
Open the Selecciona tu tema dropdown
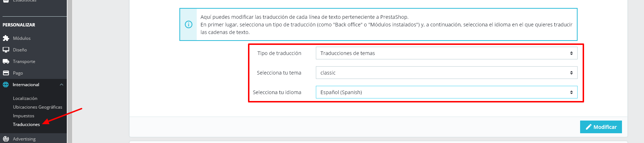pos(447,73)
